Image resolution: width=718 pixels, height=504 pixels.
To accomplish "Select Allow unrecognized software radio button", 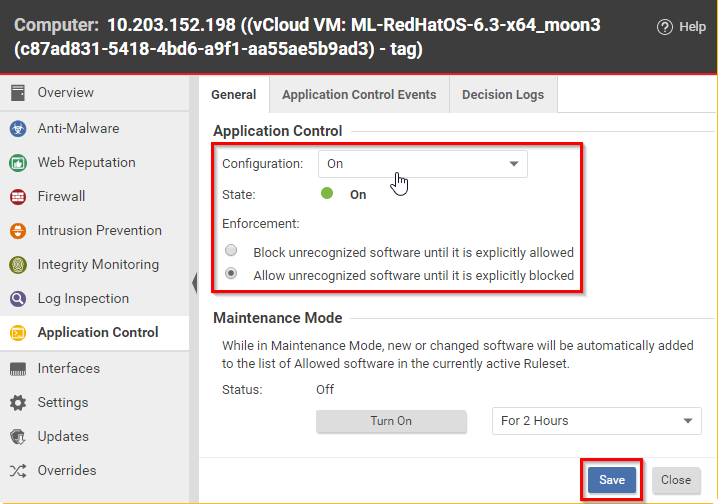I will click(x=231, y=273).
